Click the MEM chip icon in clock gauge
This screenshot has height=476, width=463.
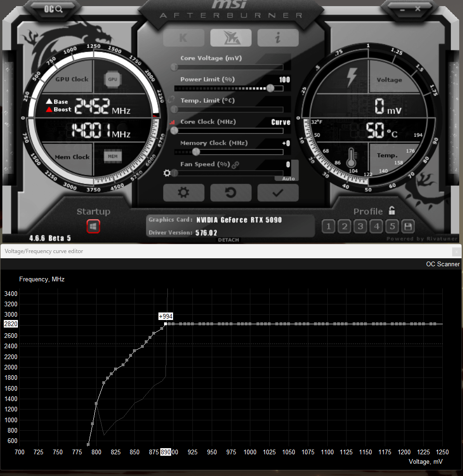point(113,156)
